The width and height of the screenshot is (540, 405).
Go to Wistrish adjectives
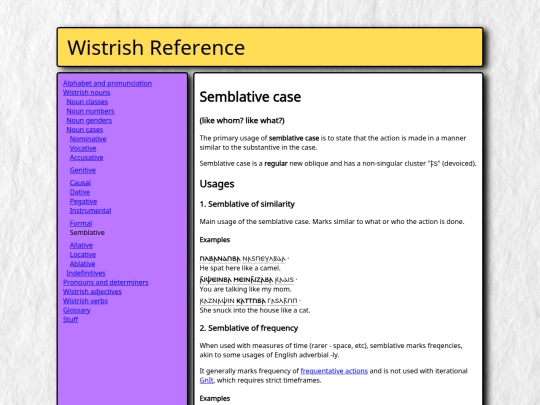point(92,292)
